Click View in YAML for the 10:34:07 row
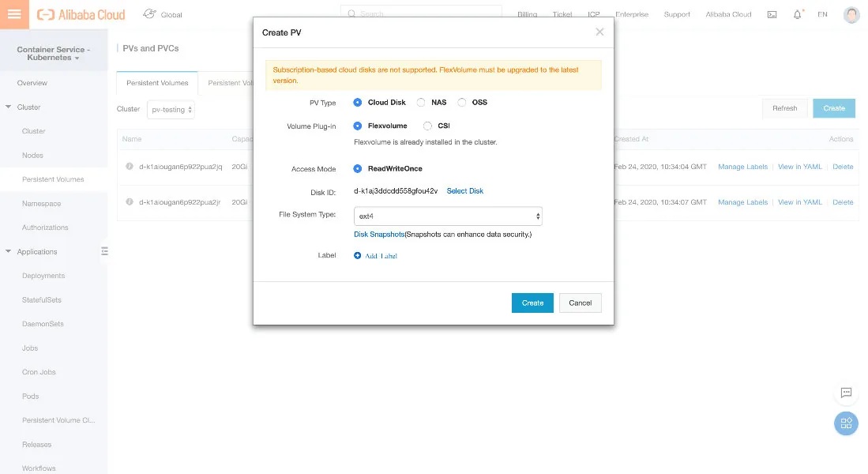The height and width of the screenshot is (474, 868). 800,202
